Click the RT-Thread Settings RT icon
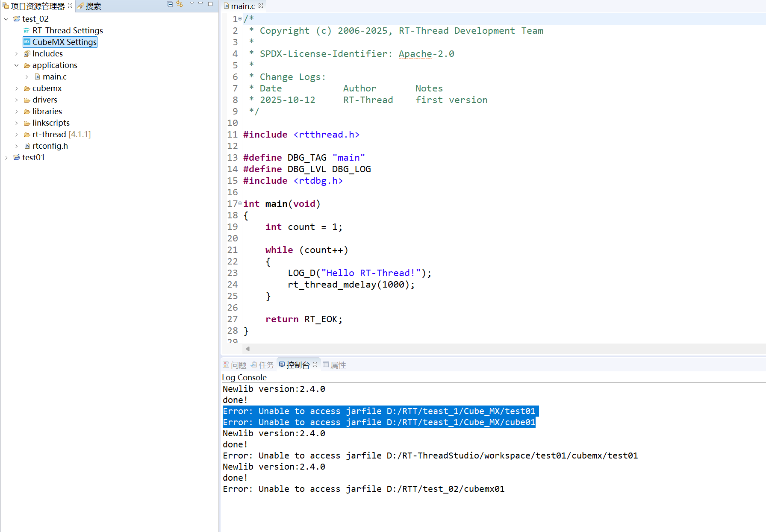The width and height of the screenshot is (766, 532). point(27,30)
